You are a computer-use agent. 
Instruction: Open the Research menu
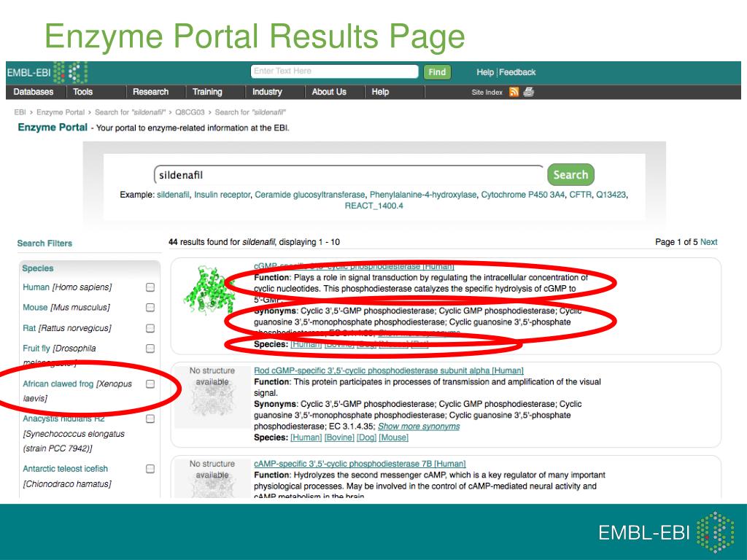click(150, 92)
